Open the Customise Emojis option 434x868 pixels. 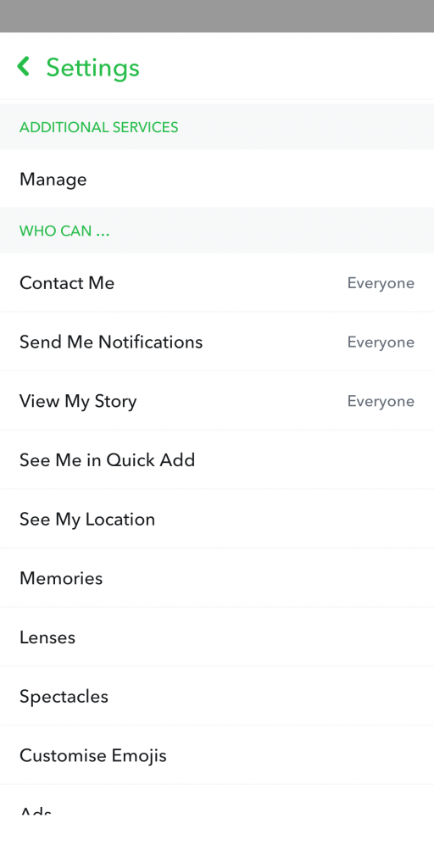[217, 755]
